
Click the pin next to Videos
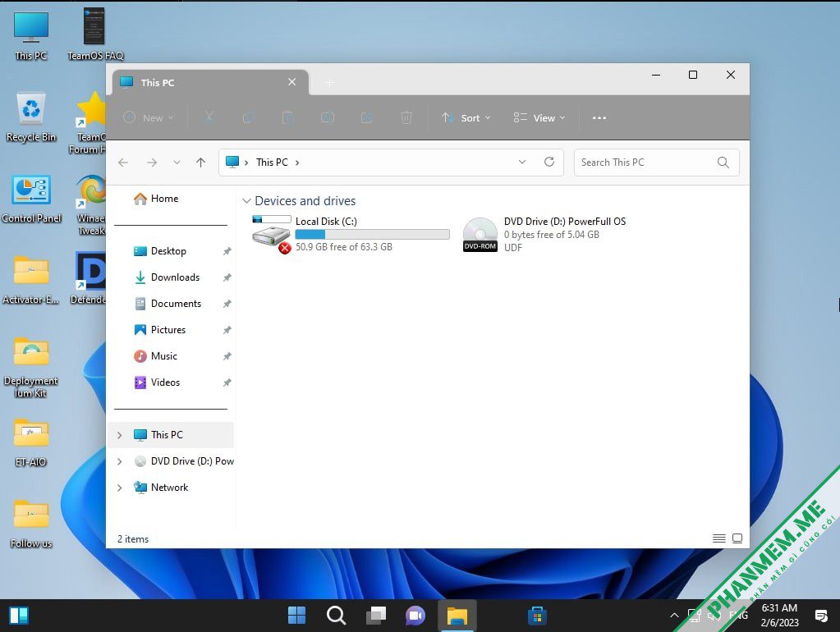[227, 382]
